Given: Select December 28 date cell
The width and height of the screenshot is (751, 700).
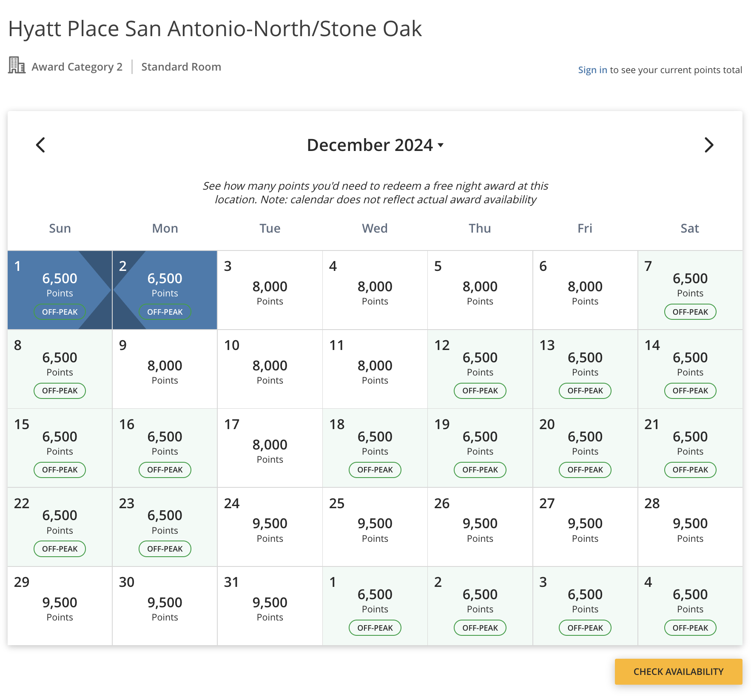Looking at the screenshot, I should 690,527.
